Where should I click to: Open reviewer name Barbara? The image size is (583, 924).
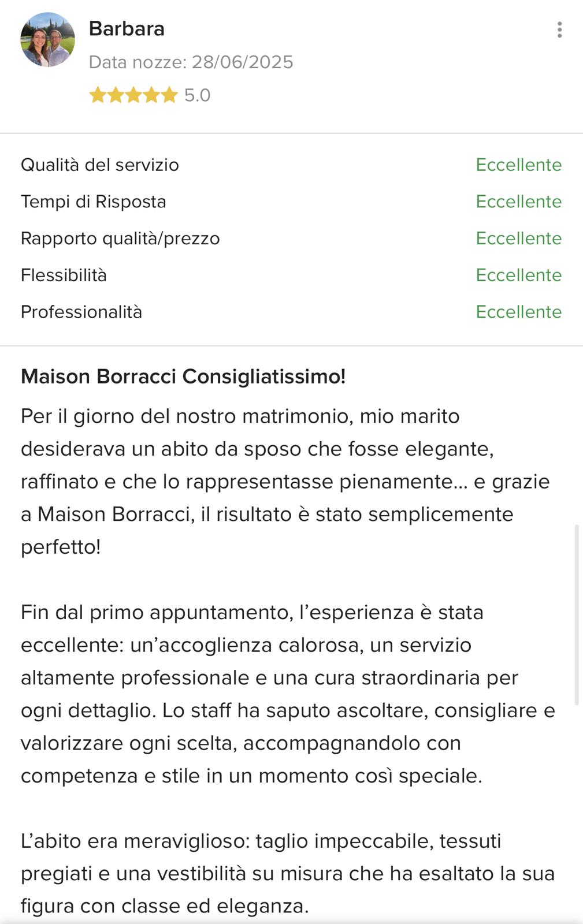pyautogui.click(x=127, y=28)
